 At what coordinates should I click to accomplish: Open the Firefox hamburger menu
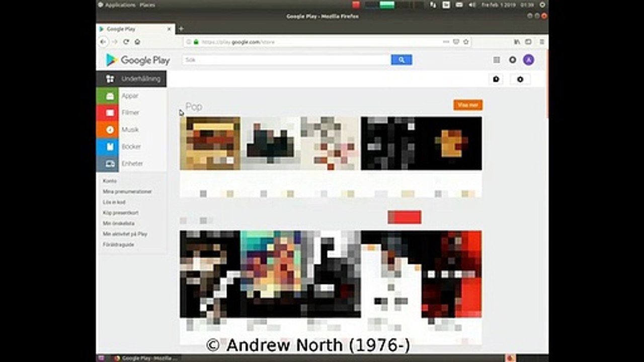tap(541, 42)
